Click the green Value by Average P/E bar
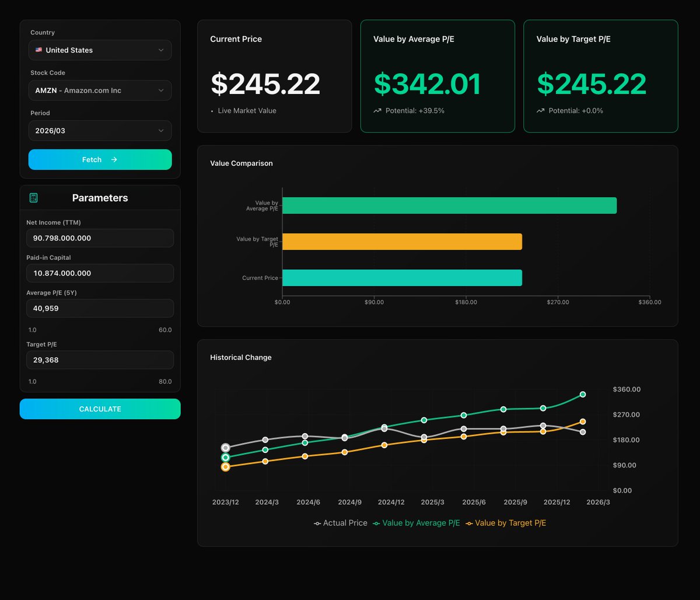Screen dimensions: 700x600 (x=449, y=205)
